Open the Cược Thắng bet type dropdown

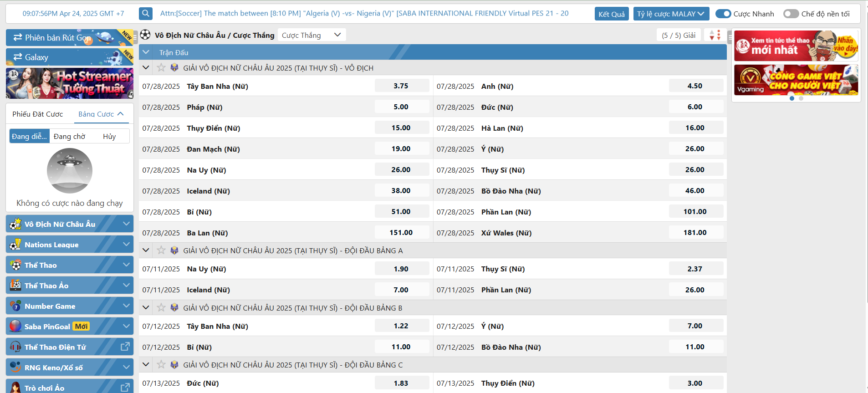tap(311, 35)
